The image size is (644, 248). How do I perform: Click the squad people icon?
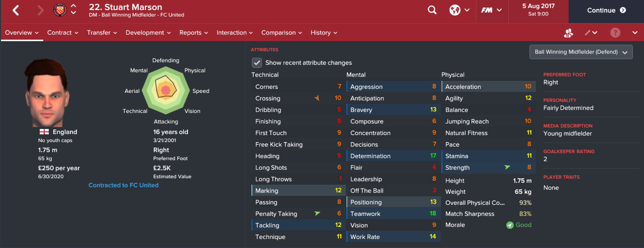tap(568, 33)
